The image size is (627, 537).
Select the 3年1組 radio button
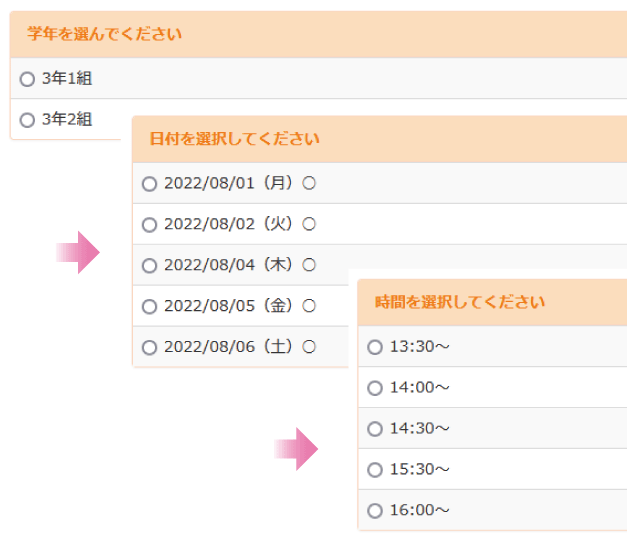click(x=28, y=79)
